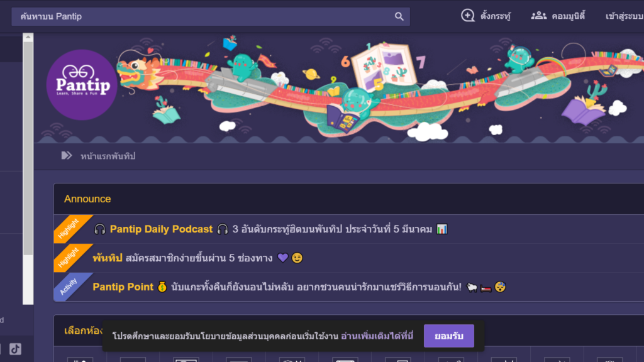Click the blue Activity ribbon badge

70,286
